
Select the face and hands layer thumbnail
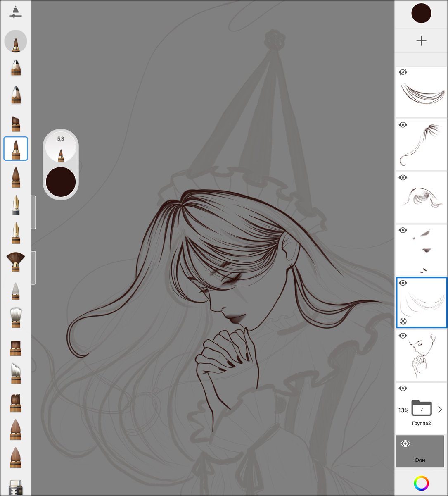421,355
